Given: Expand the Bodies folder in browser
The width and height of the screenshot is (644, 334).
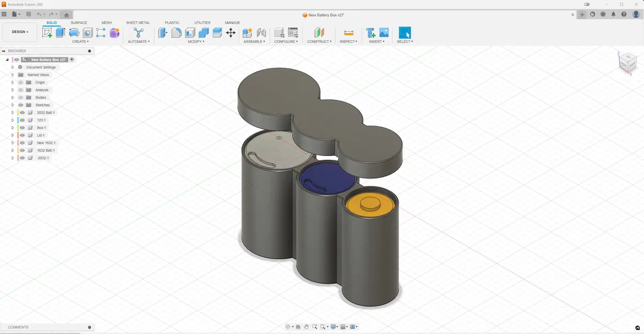Looking at the screenshot, I should click(x=12, y=97).
